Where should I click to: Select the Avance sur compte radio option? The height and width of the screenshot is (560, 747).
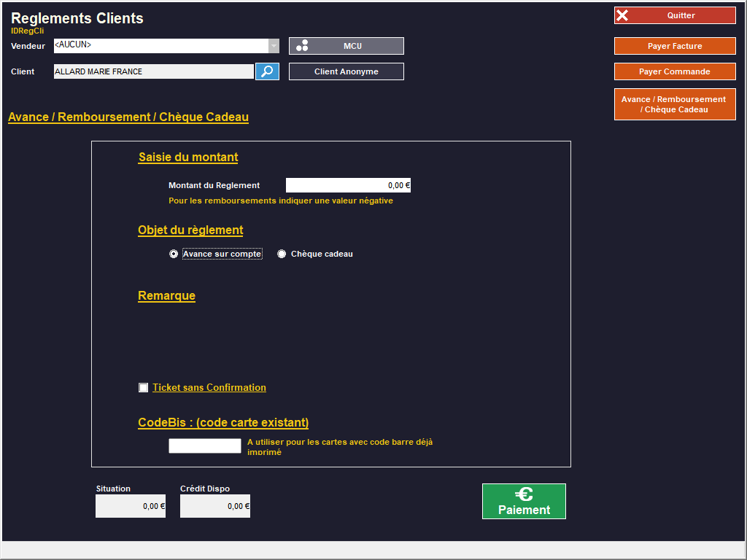coord(174,254)
